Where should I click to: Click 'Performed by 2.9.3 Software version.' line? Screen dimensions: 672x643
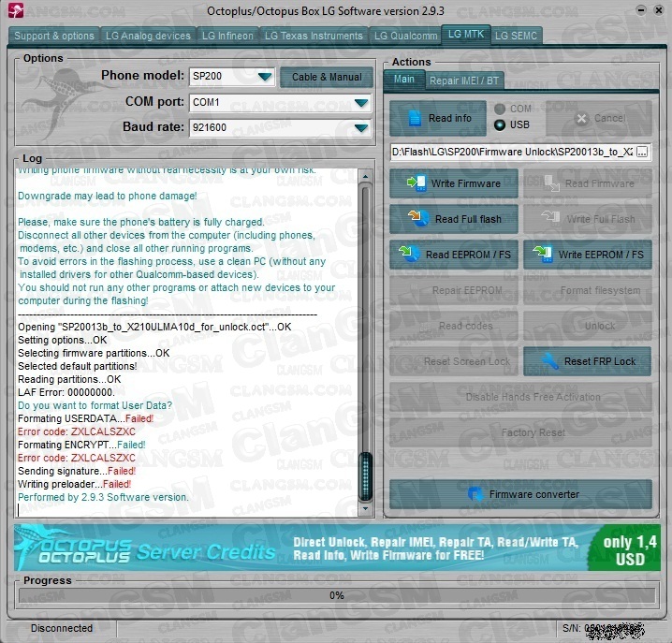coord(103,497)
